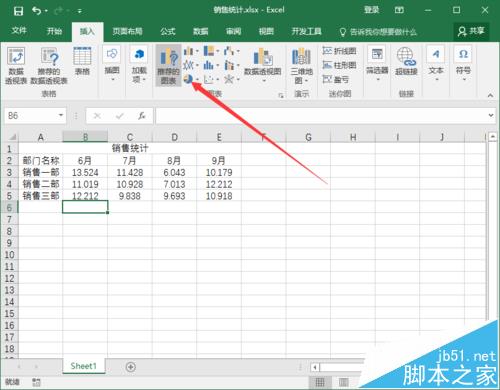Image resolution: width=500 pixels, height=390 pixels.
Task: Open the 筛选器 (Filters) dropdown
Action: coord(377,64)
